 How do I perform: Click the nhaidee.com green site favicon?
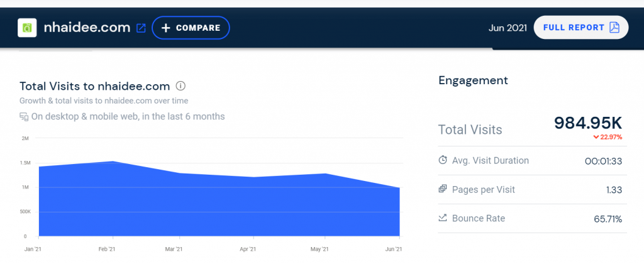coord(27,28)
